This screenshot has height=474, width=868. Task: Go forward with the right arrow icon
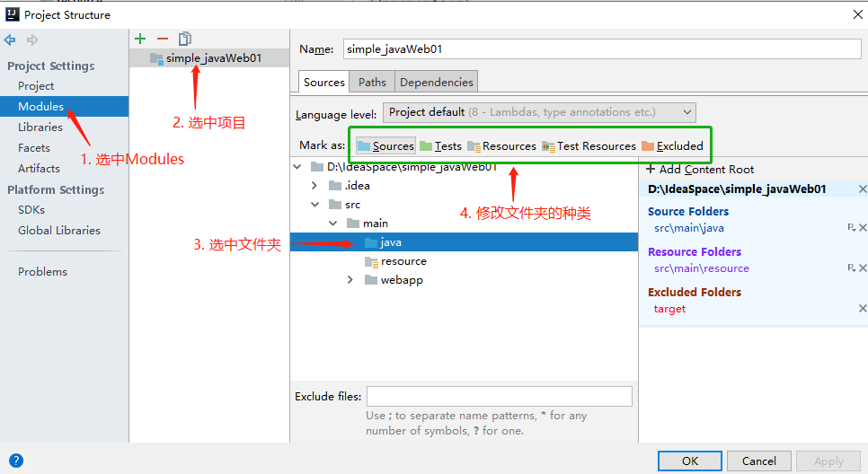(x=32, y=39)
